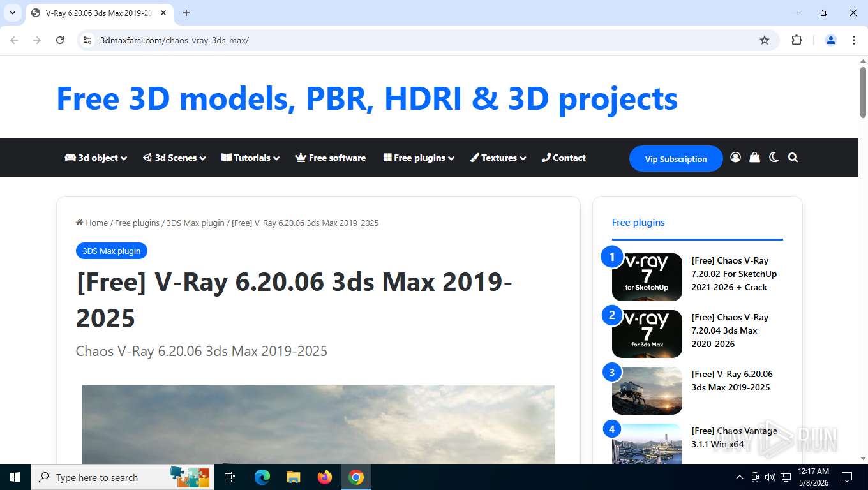This screenshot has height=490, width=868.
Task: Bookmark this page with the star icon
Action: click(x=765, y=40)
